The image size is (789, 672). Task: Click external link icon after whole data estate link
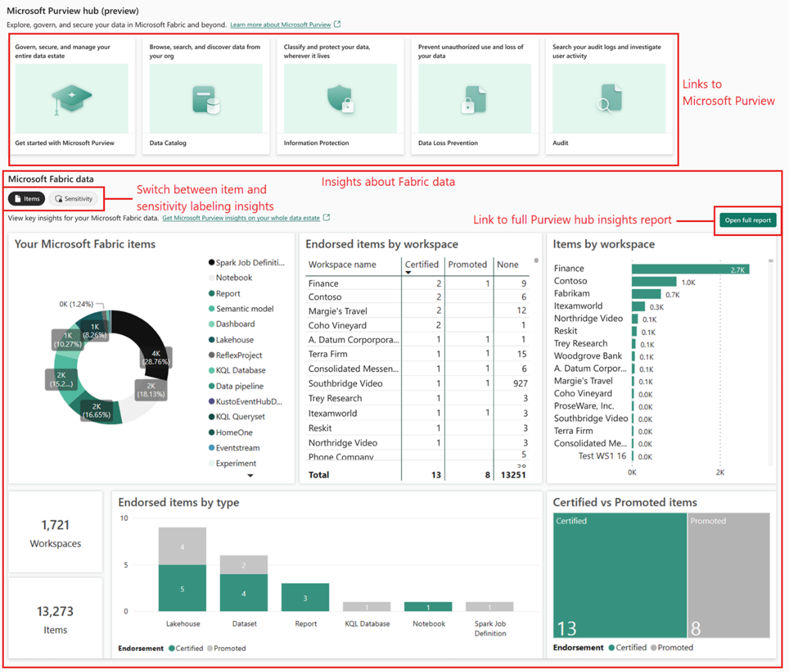[x=326, y=218]
